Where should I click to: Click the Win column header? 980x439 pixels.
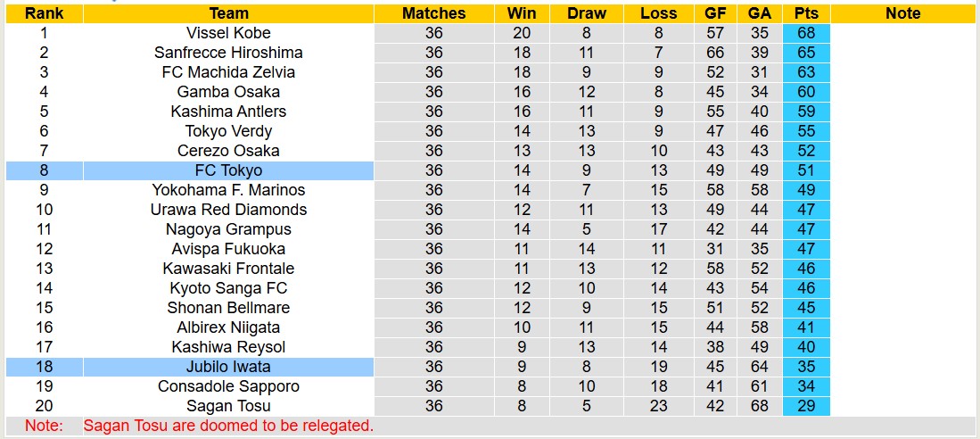[522, 13]
